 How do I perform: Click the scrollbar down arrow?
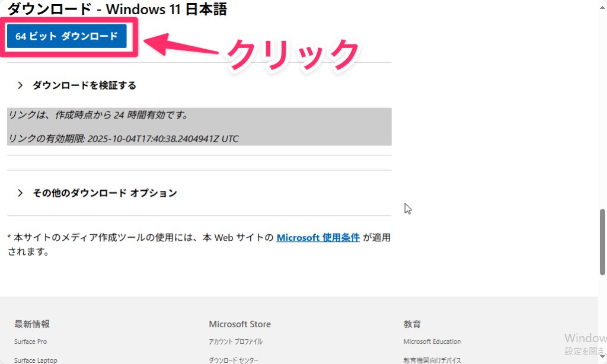(602, 359)
